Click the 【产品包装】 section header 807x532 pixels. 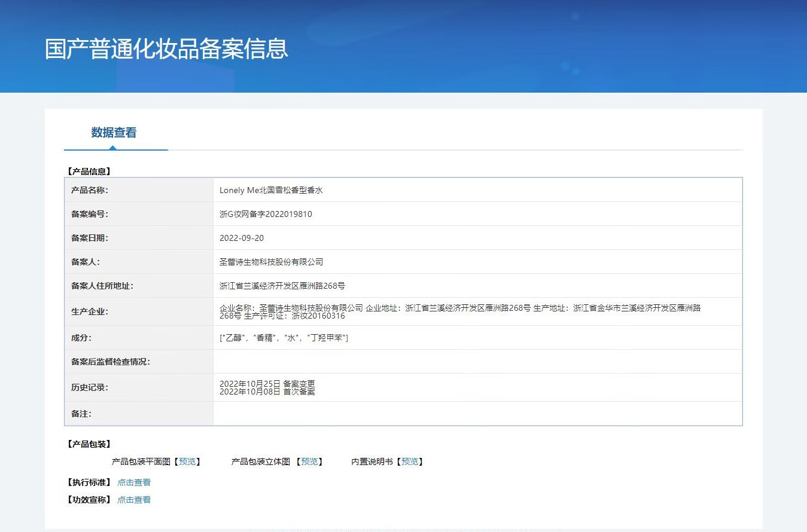click(x=89, y=444)
